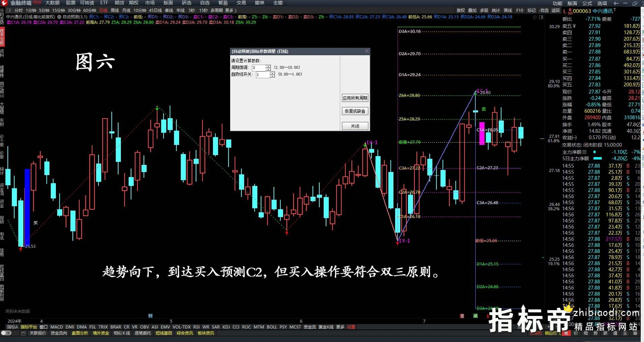The height and width of the screenshot is (342, 644).
Task: Click the 多股 toolbar button
Action: 484,10
